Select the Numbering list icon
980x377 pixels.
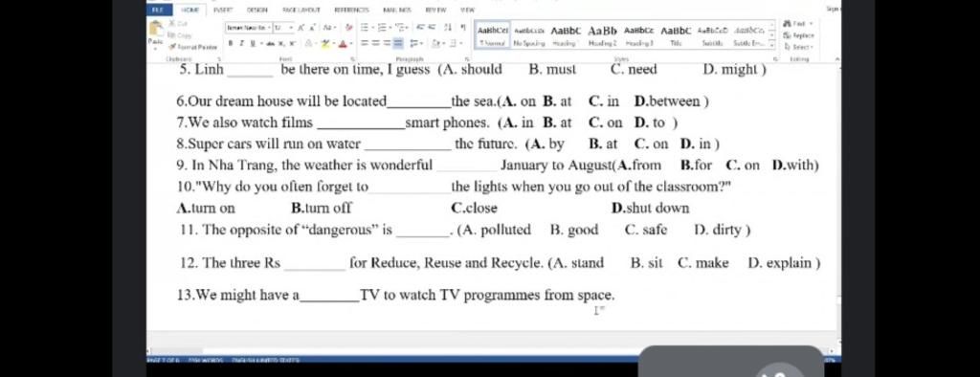click(x=382, y=28)
